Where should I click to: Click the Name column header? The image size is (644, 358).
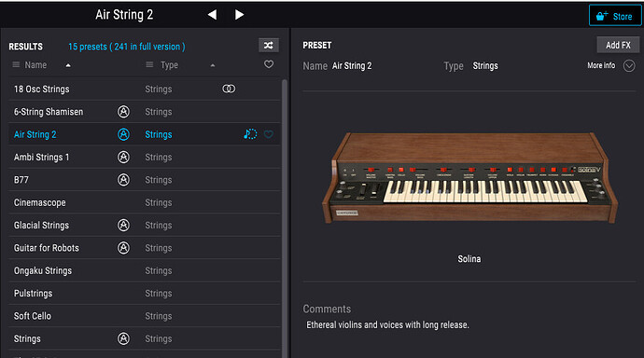(35, 64)
